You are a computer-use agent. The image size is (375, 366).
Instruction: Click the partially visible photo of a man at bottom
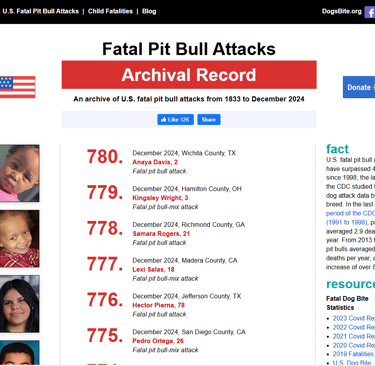tap(19, 353)
